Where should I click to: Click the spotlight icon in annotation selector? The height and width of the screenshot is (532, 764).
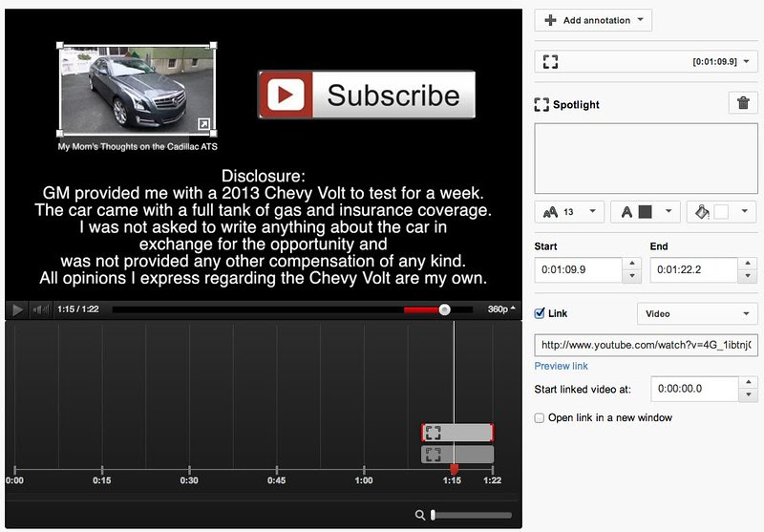[550, 62]
